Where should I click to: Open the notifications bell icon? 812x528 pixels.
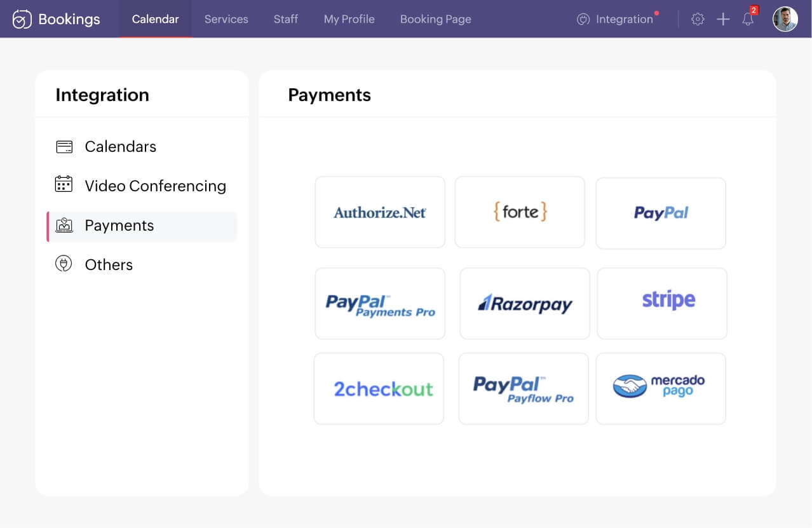[748, 19]
